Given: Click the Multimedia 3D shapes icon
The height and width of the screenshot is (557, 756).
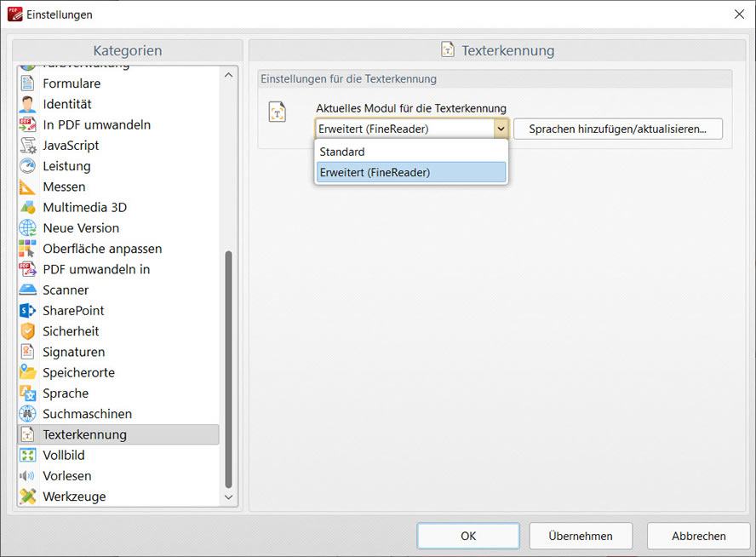Looking at the screenshot, I should [x=27, y=207].
